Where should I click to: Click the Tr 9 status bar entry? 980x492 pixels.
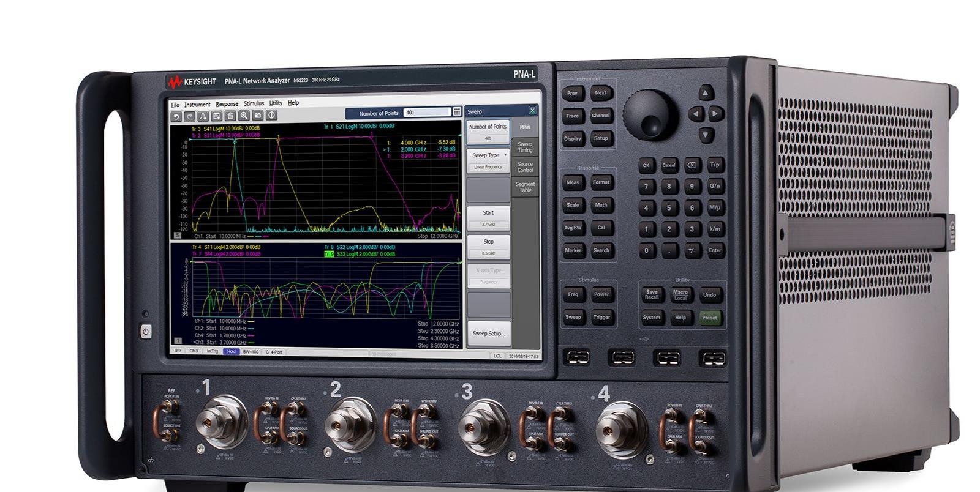tap(177, 351)
